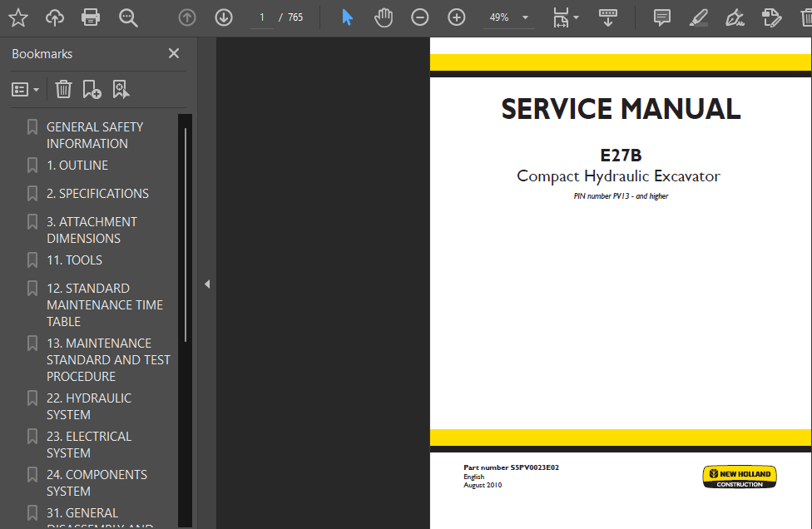812x529 pixels.
Task: Open the GENERAL SAFETY INFORMATION bookmark
Action: tap(95, 135)
